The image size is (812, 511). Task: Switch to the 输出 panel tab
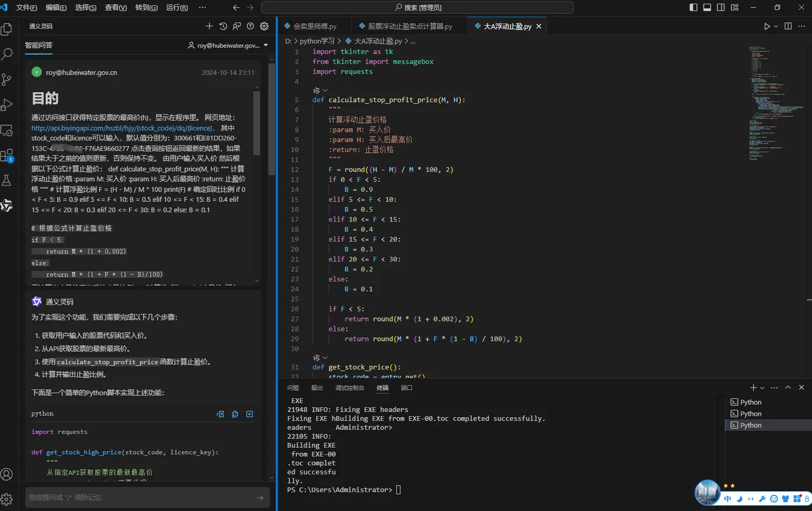point(317,387)
